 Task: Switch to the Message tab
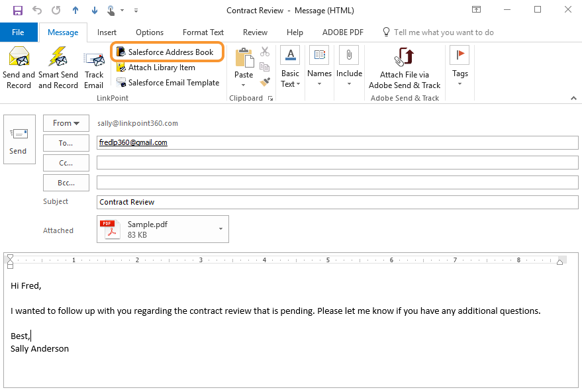tap(63, 32)
